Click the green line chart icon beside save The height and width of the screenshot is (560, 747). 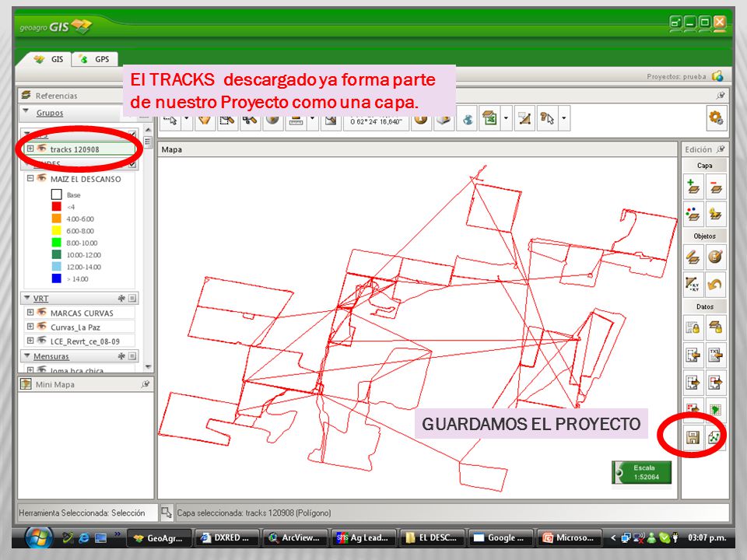point(716,437)
